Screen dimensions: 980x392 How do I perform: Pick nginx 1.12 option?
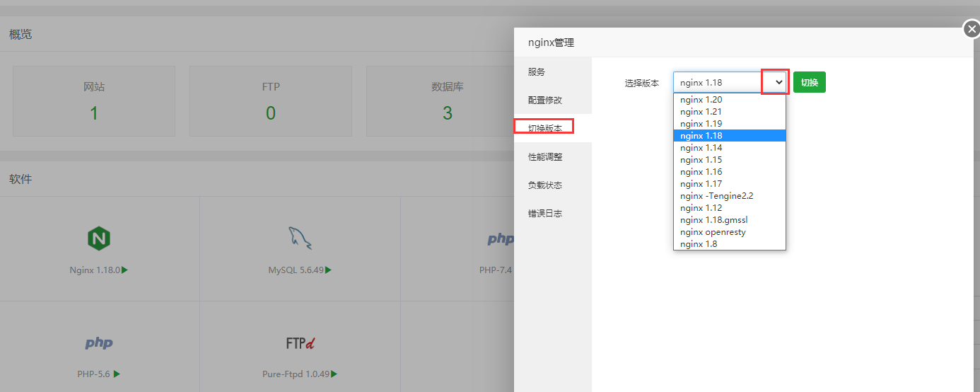point(730,208)
